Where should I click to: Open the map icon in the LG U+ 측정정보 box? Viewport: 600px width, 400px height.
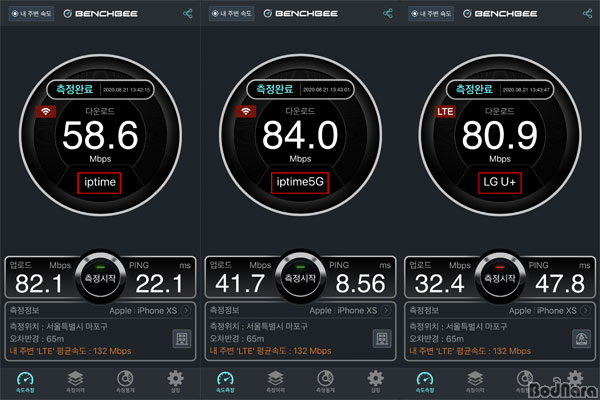(581, 339)
